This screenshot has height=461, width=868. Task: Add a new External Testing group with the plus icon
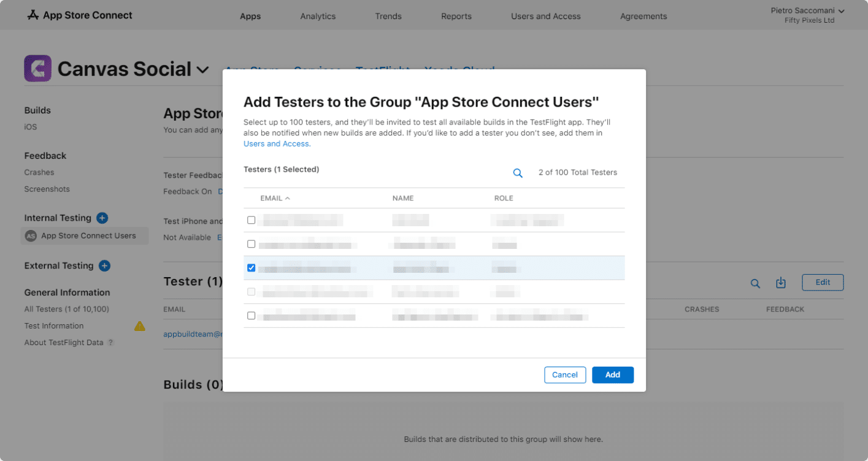pyautogui.click(x=104, y=265)
